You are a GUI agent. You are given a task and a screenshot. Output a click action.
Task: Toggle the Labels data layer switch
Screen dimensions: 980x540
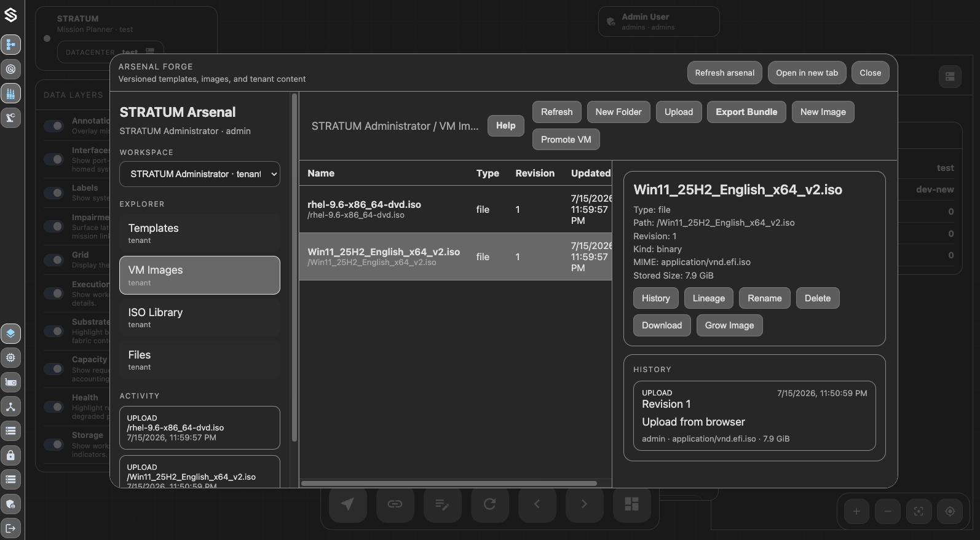[54, 193]
